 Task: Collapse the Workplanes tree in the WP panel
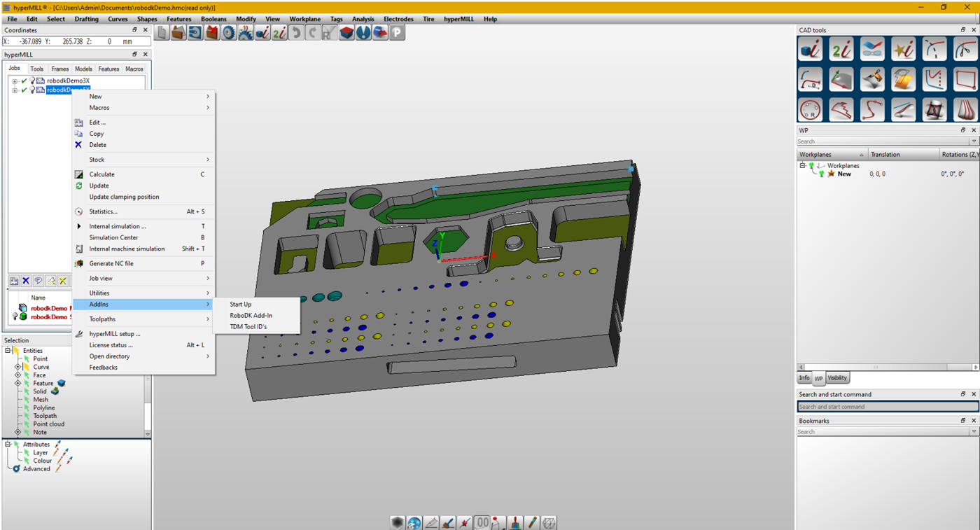pos(802,165)
